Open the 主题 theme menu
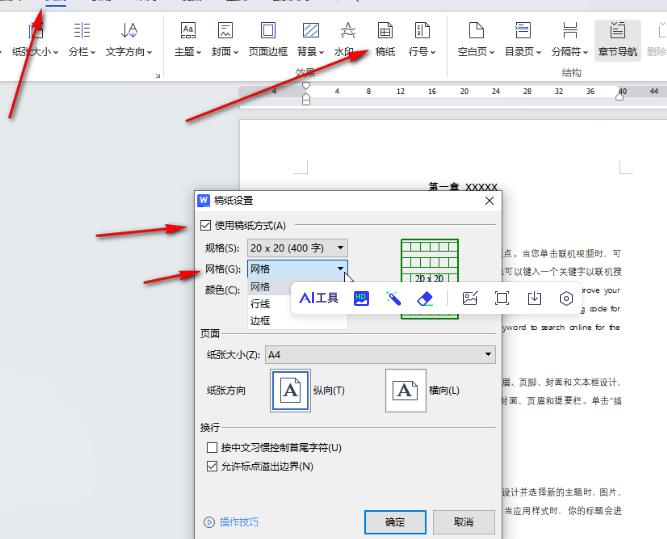 click(x=188, y=41)
